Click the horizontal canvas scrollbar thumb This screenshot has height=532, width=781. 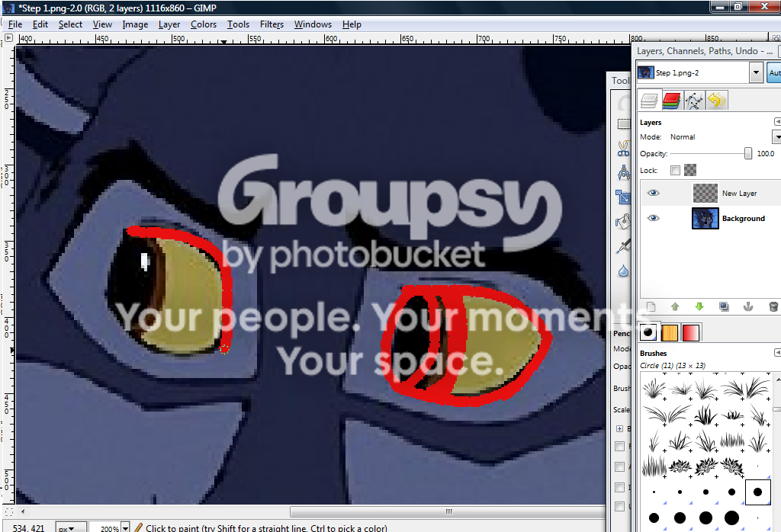(x=448, y=511)
